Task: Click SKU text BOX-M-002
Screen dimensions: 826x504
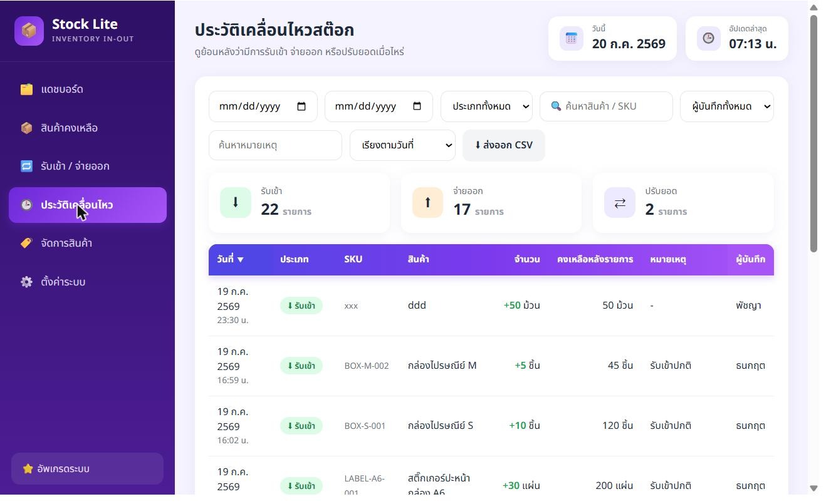Action: pyautogui.click(x=367, y=366)
